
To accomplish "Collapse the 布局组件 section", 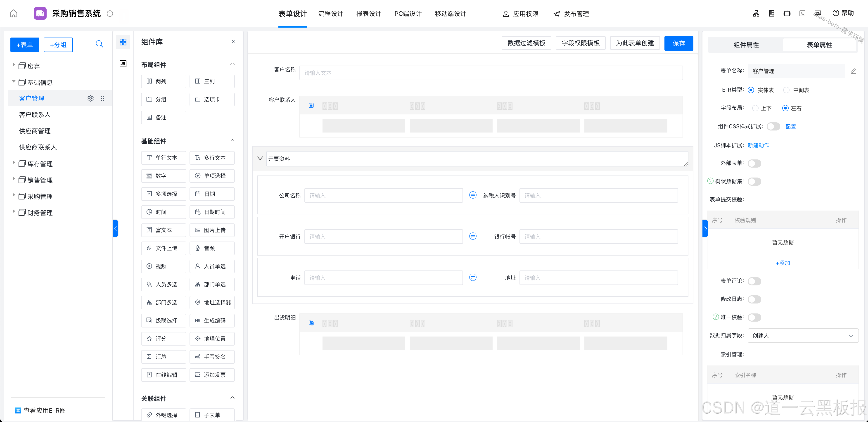I will pos(232,64).
